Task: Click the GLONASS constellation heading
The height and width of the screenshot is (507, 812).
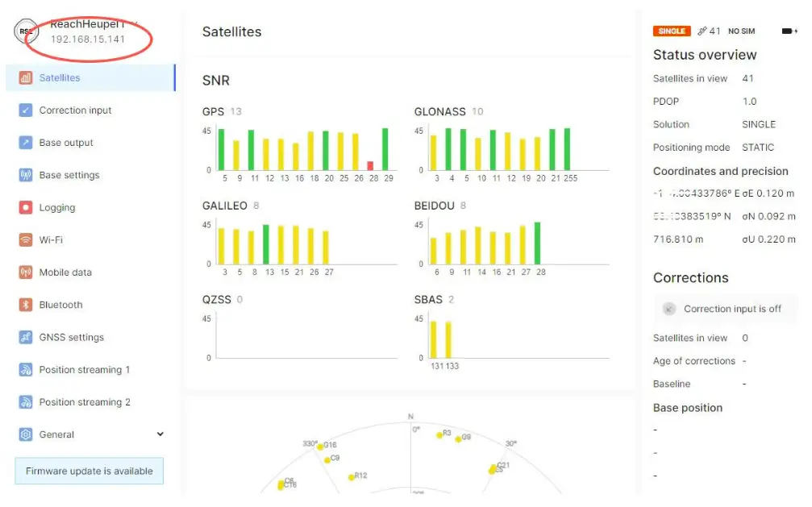Action: (439, 112)
